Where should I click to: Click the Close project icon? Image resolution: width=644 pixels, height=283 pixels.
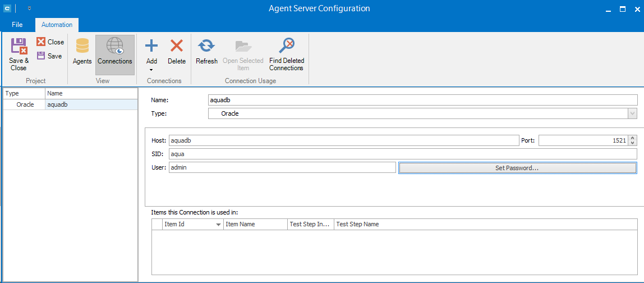[41, 42]
